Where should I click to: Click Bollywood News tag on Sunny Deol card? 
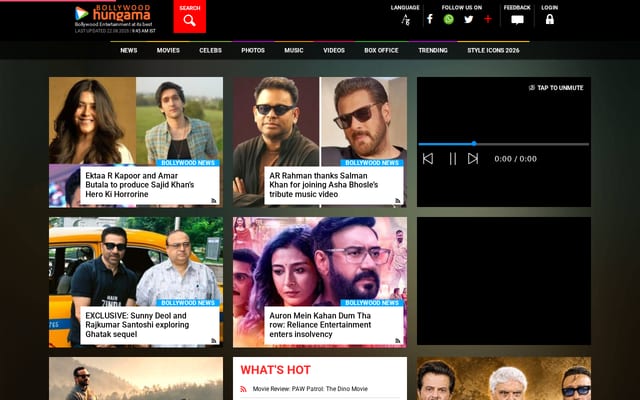pos(188,303)
